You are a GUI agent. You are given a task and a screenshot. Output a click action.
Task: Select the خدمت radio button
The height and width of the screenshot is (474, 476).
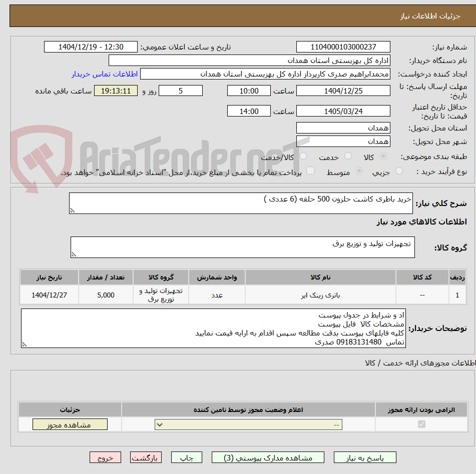click(348, 156)
